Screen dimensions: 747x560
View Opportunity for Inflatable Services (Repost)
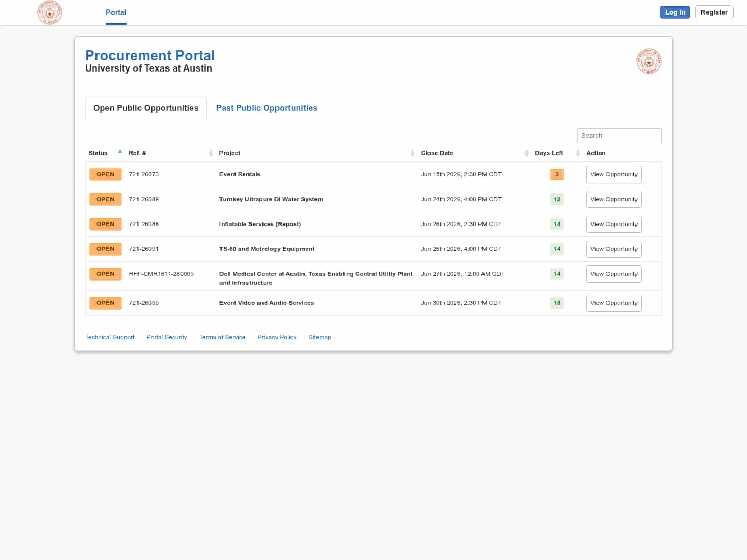614,225
